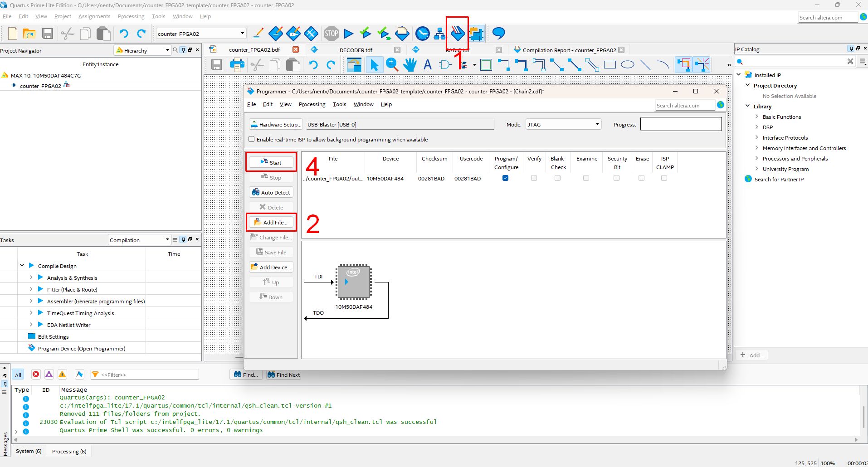
Task: Open the Hierarchy dropdown in Project Navigator
Action: 142,50
